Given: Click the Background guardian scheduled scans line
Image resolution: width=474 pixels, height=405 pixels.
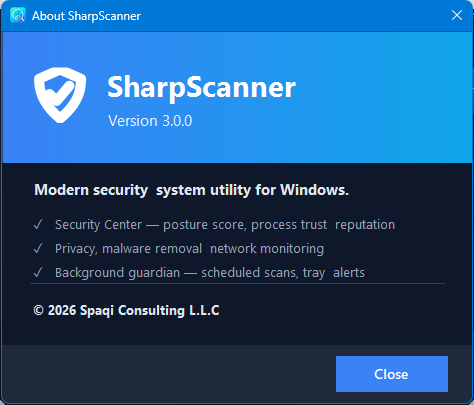Looking at the screenshot, I should tap(210, 273).
